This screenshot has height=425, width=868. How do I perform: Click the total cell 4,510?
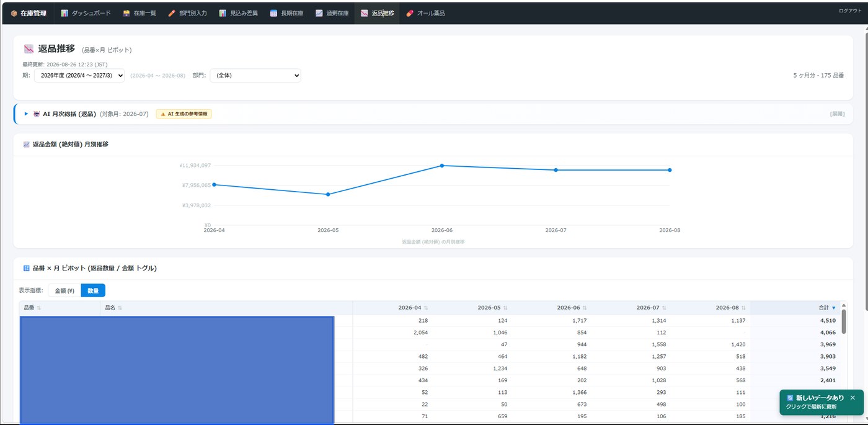828,321
